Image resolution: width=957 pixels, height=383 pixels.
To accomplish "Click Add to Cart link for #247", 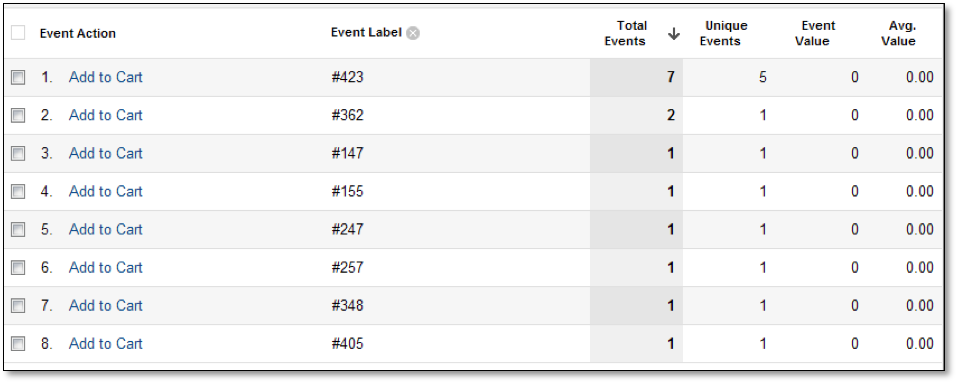I will (106, 229).
